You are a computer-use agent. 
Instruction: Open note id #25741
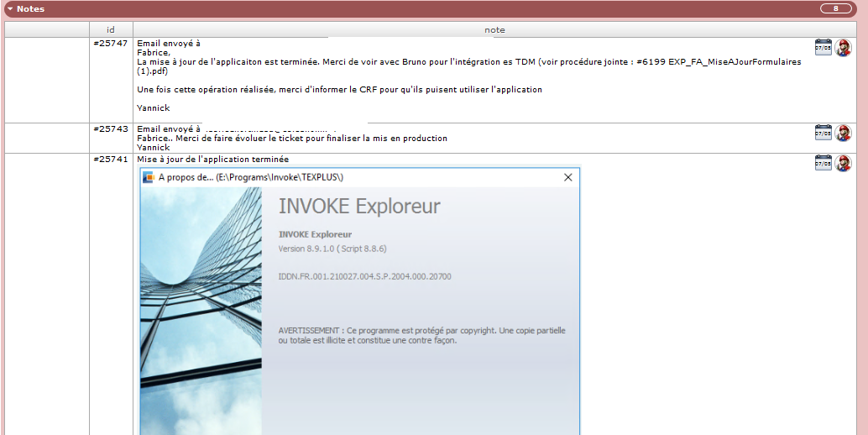[x=111, y=159]
